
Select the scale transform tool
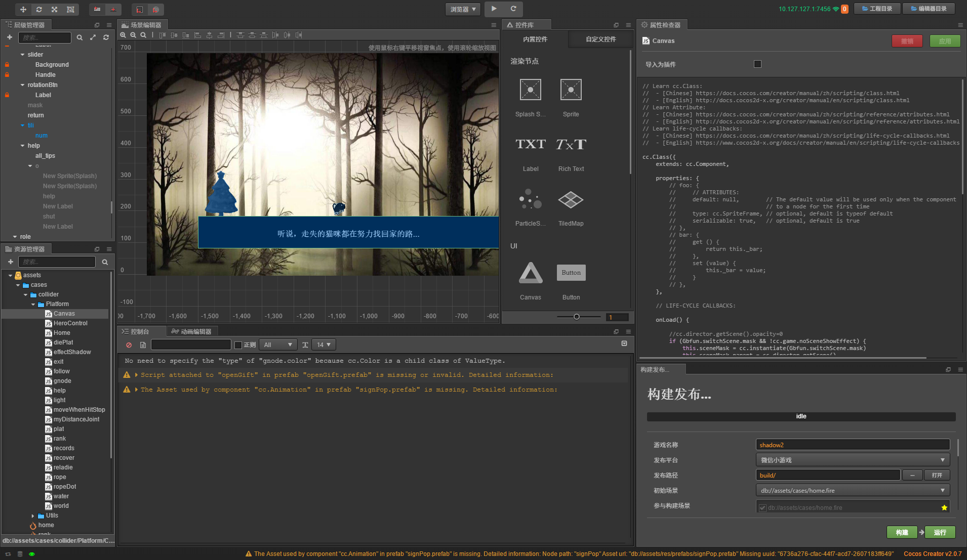coord(55,10)
